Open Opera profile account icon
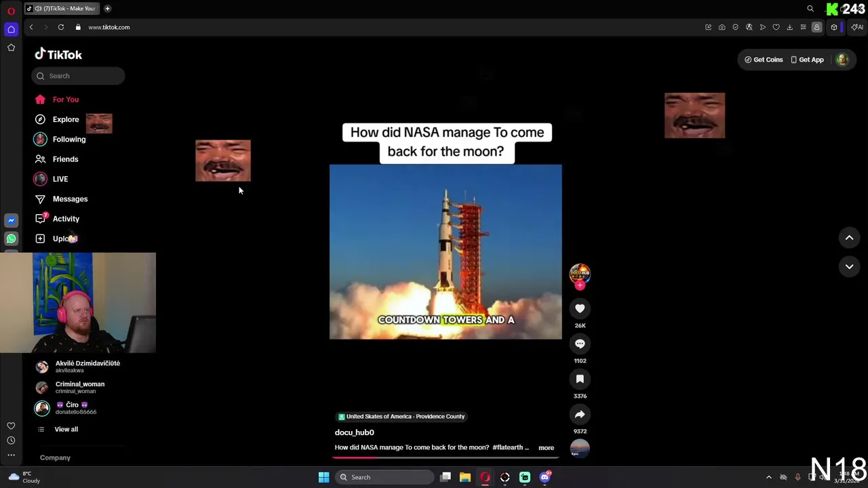This screenshot has width=868, height=488. pos(816,27)
